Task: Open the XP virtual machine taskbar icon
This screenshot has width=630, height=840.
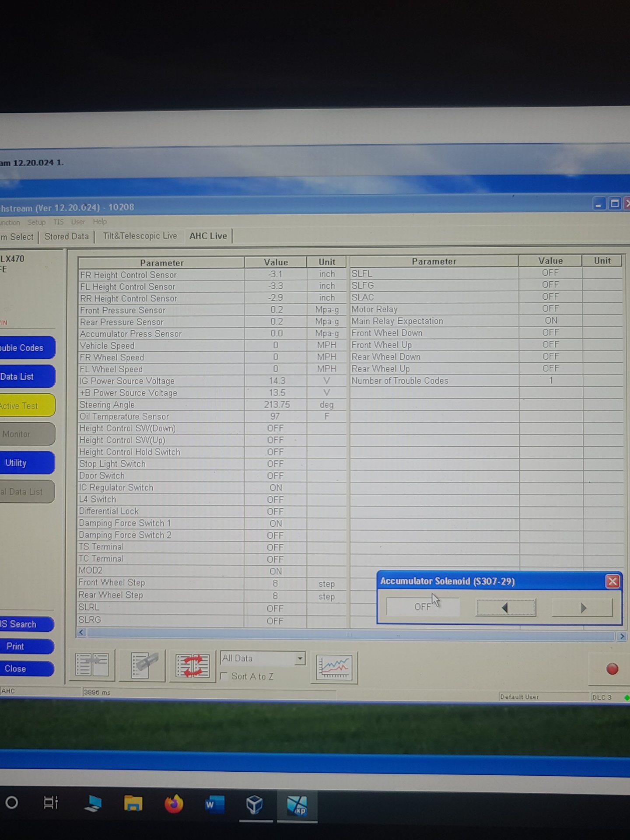Action: pyautogui.click(x=297, y=805)
